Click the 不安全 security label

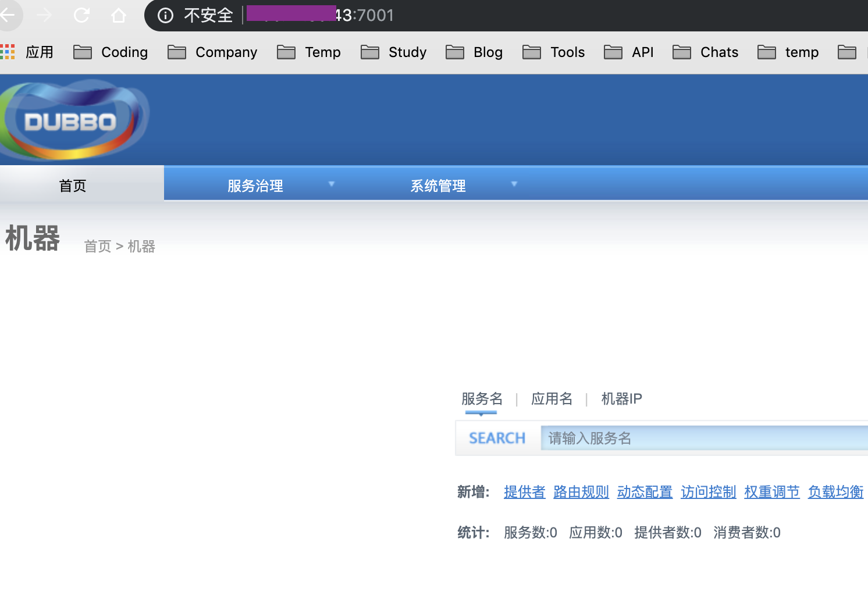(x=208, y=15)
